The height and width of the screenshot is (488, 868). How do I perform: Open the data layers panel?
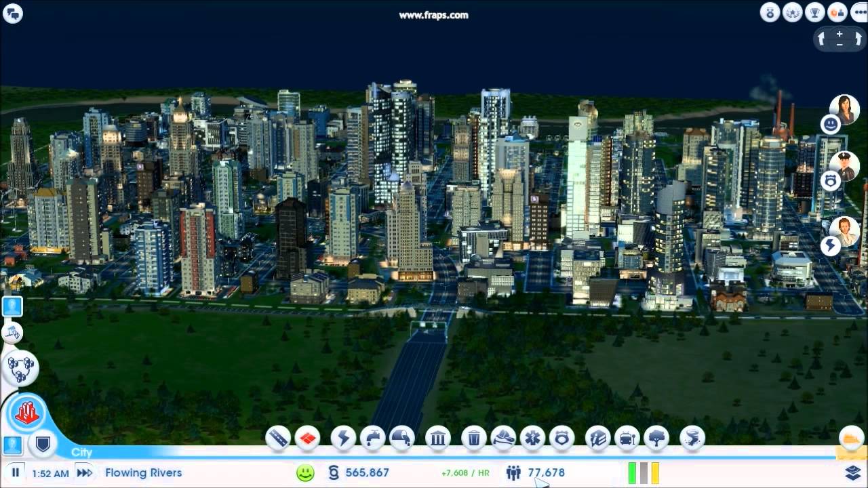pos(852,472)
